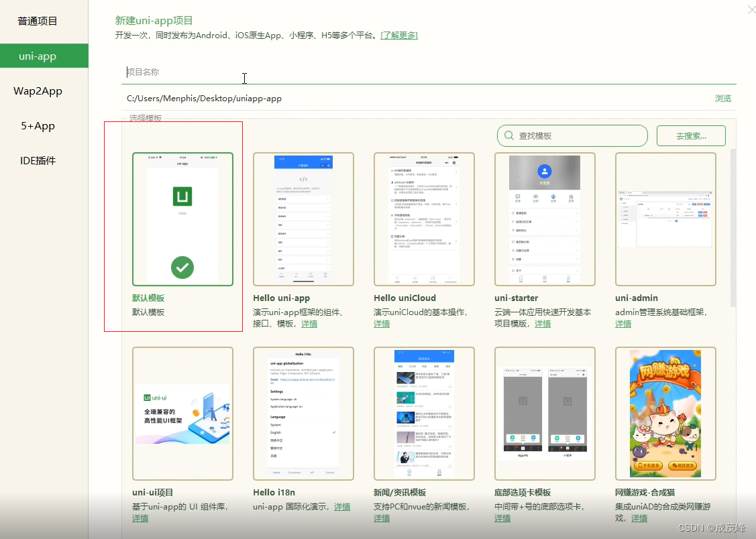This screenshot has width=756, height=539.
Task: Open 详情 link under uni-admin
Action: tap(623, 324)
